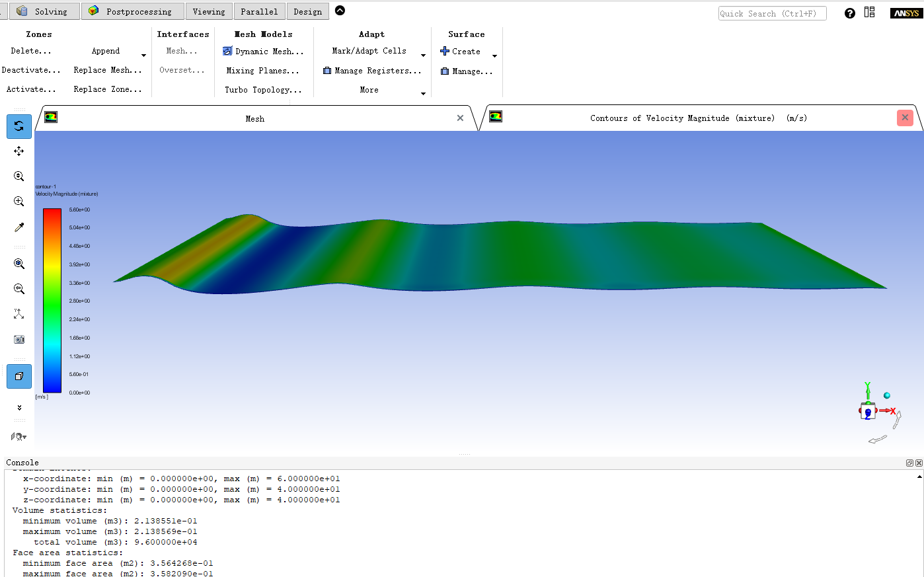The width and height of the screenshot is (924, 577).
Task: Click the Save Picture camera icon
Action: (x=19, y=339)
